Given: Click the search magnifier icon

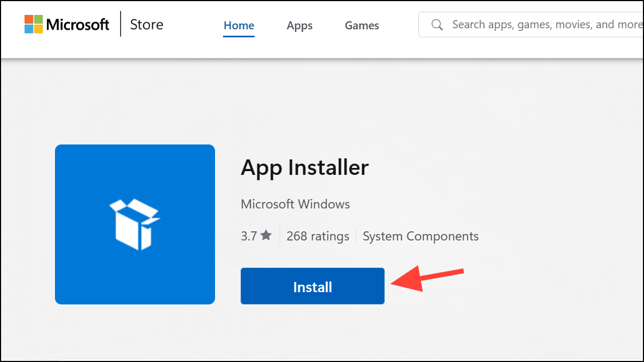Looking at the screenshot, I should pos(437,25).
